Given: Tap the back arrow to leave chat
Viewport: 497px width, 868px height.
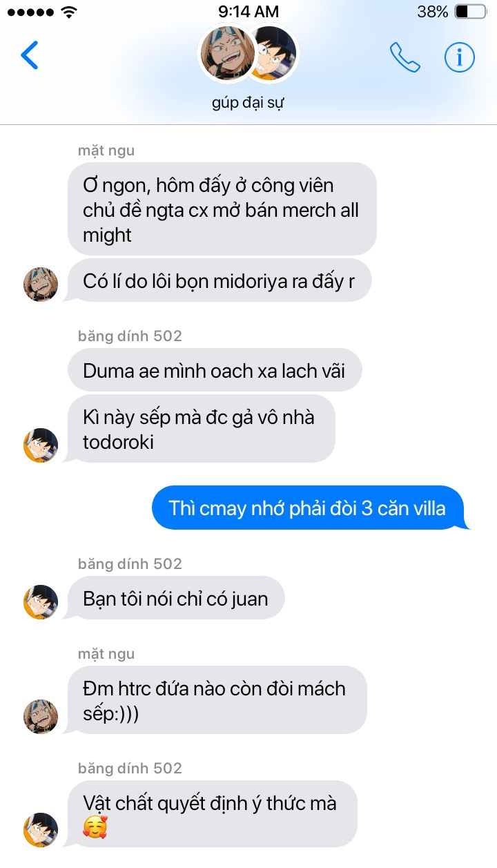Looking at the screenshot, I should click(x=30, y=56).
